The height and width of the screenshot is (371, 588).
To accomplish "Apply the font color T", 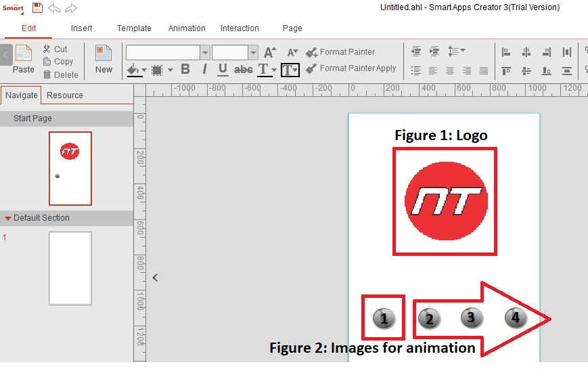I will click(x=264, y=70).
